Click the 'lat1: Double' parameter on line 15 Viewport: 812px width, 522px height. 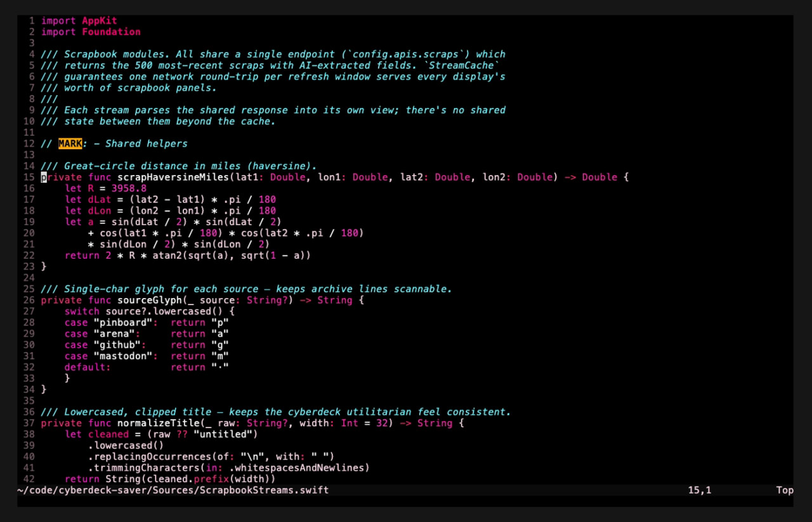(270, 177)
